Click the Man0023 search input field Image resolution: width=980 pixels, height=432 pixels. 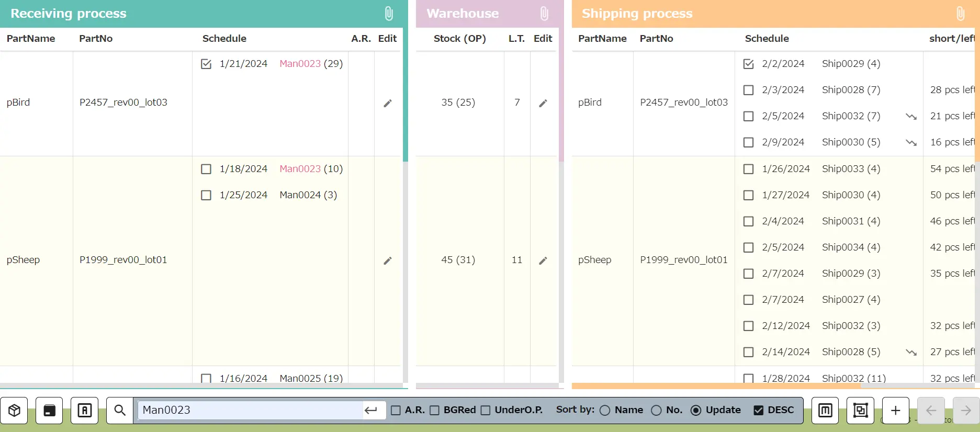[250, 411]
